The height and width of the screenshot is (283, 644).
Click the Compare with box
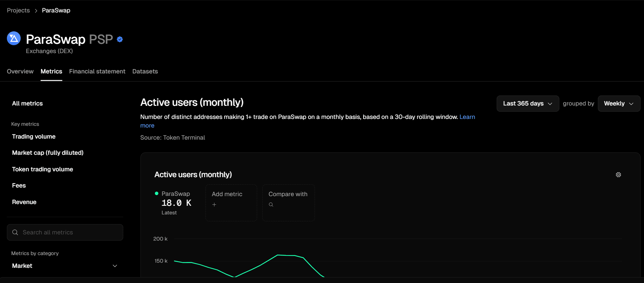click(x=288, y=203)
